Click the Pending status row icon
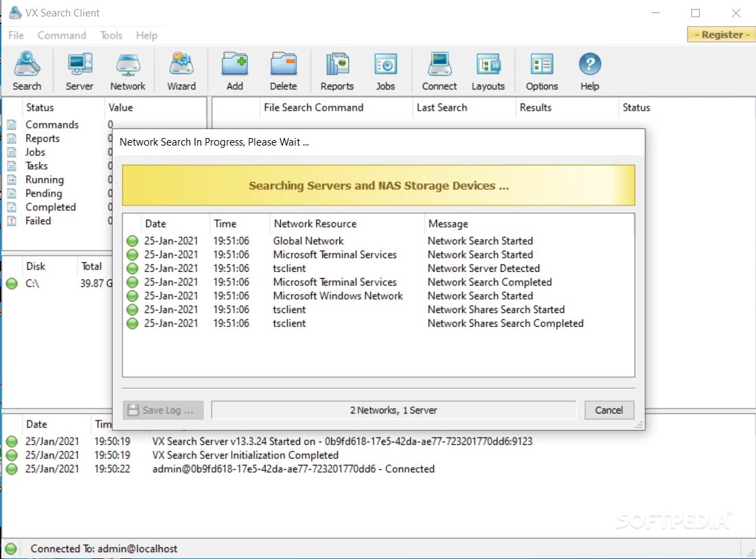The image size is (756, 559). point(12,194)
